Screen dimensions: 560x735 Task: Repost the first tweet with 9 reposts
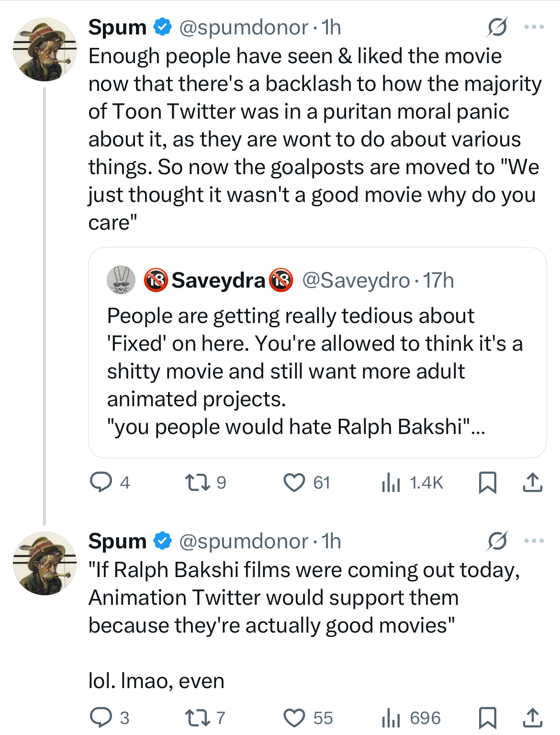[x=198, y=482]
